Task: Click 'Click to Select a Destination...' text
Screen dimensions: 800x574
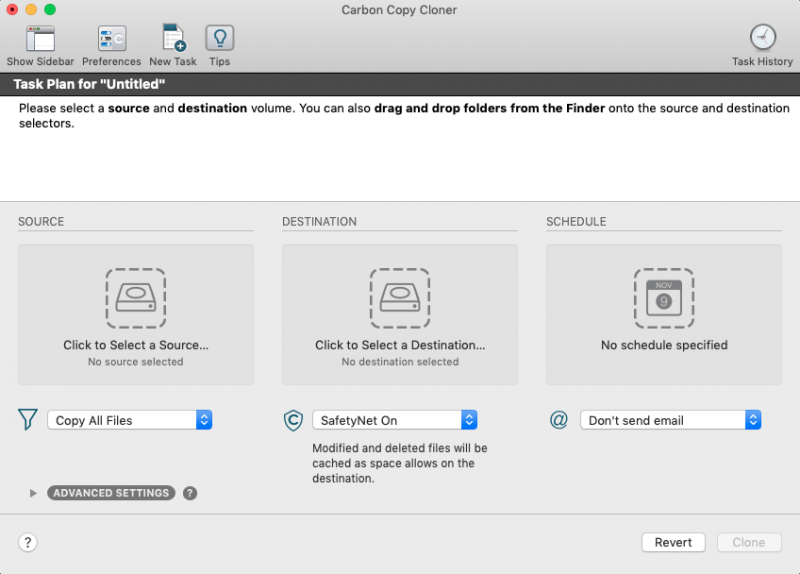Action: click(400, 345)
